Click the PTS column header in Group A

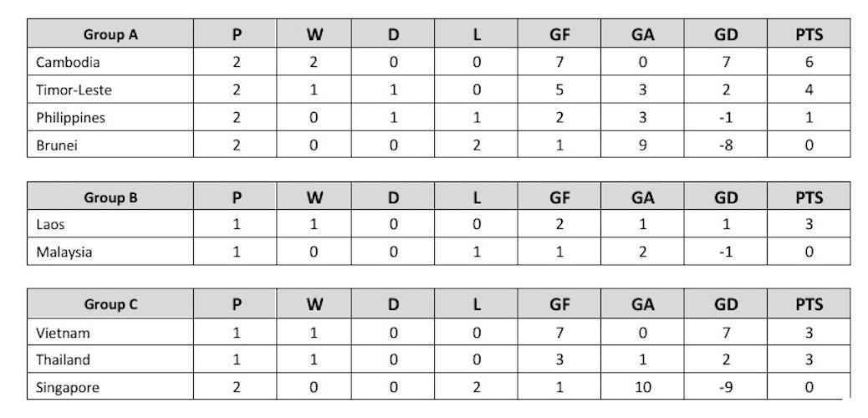point(809,35)
